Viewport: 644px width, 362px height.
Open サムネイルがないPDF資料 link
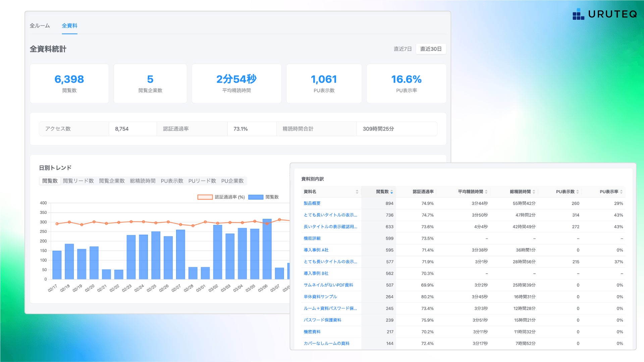328,285
